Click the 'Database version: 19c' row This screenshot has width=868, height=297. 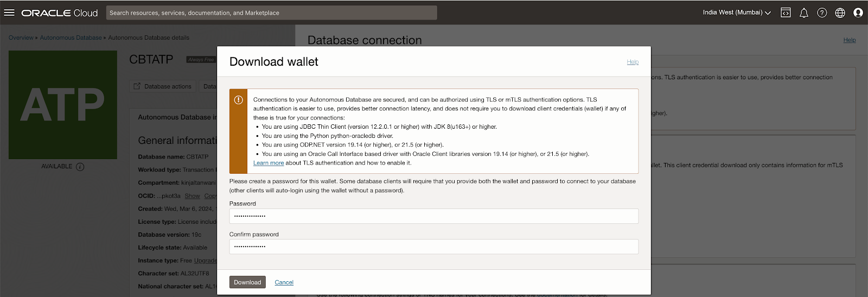click(x=169, y=235)
